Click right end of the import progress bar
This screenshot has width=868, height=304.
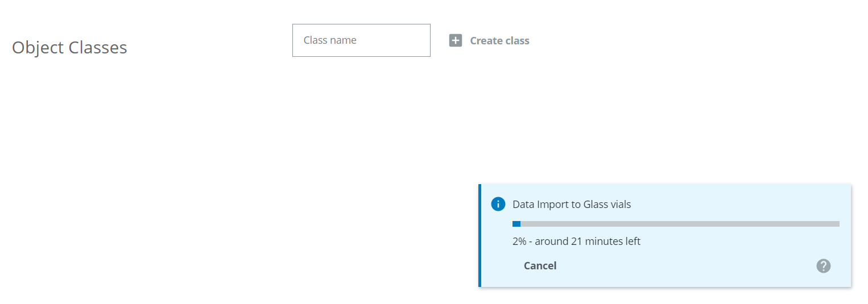point(837,224)
